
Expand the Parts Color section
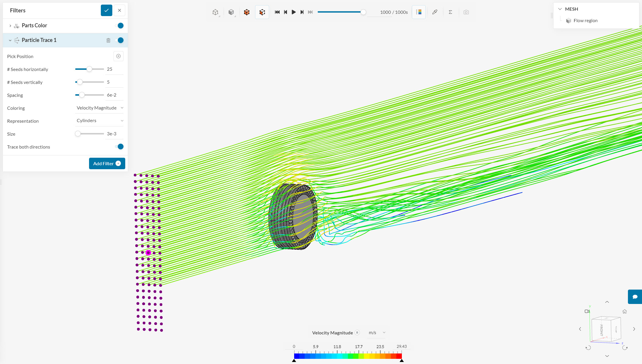10,26
